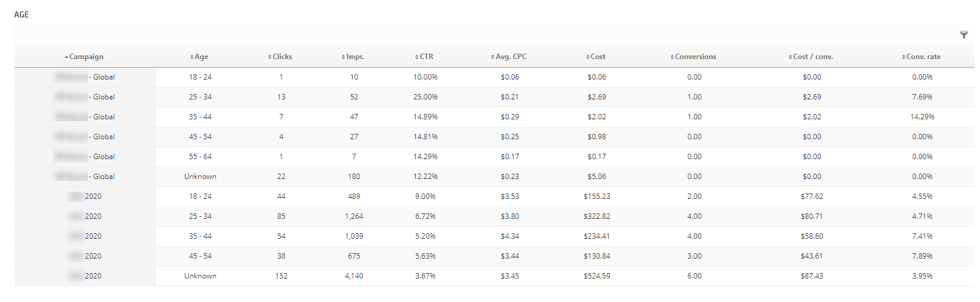Sort by Conv. rate column header
980x302 pixels.
(x=923, y=57)
